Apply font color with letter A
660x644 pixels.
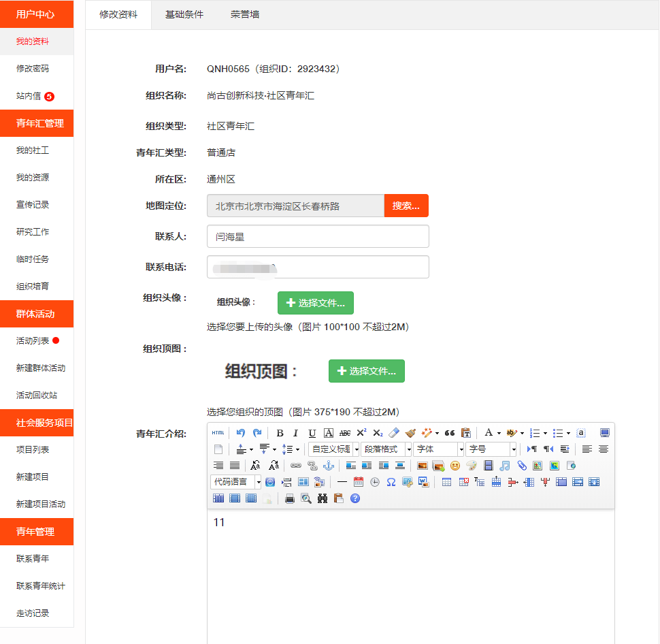click(489, 432)
